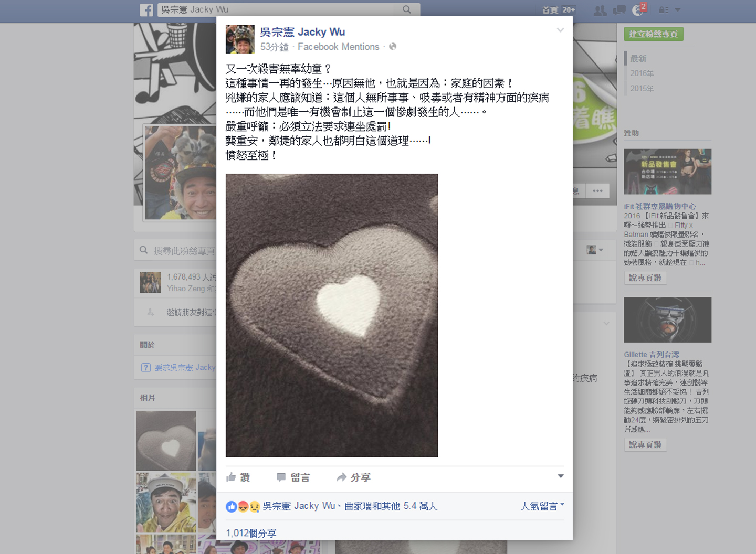Screen dimensions: 756x554
Task: Click the 建立粉絲專頁 green button
Action: click(x=654, y=34)
